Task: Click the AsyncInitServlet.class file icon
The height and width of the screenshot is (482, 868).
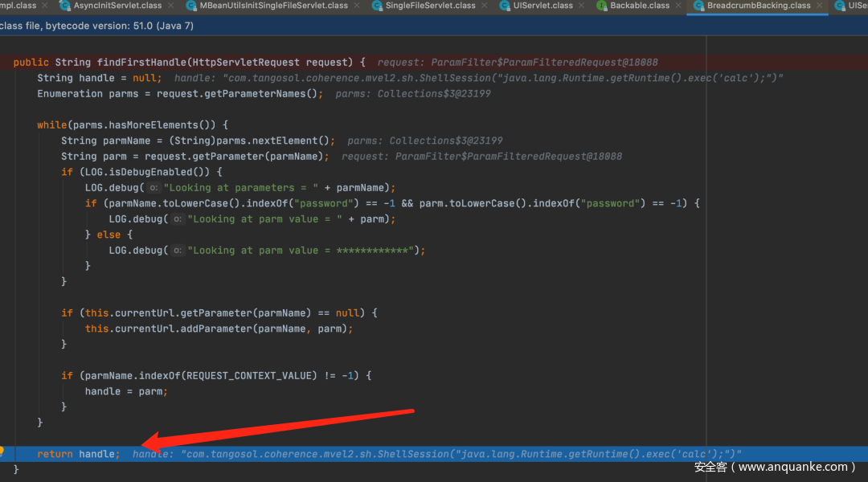Action: (66, 6)
